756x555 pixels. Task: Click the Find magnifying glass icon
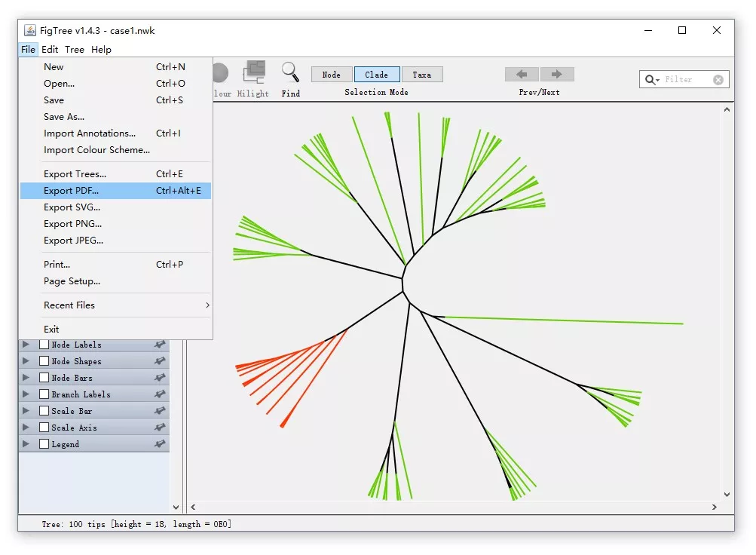click(291, 73)
